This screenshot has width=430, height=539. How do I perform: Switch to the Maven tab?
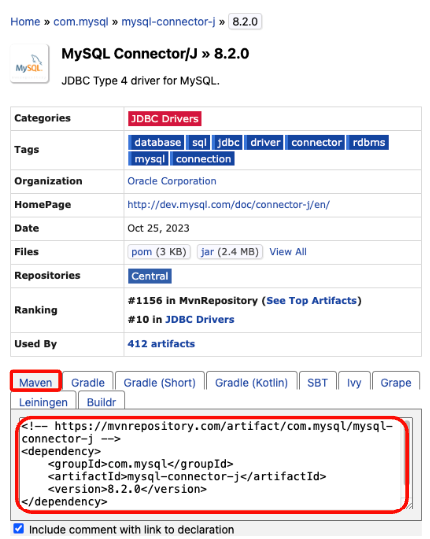36,381
